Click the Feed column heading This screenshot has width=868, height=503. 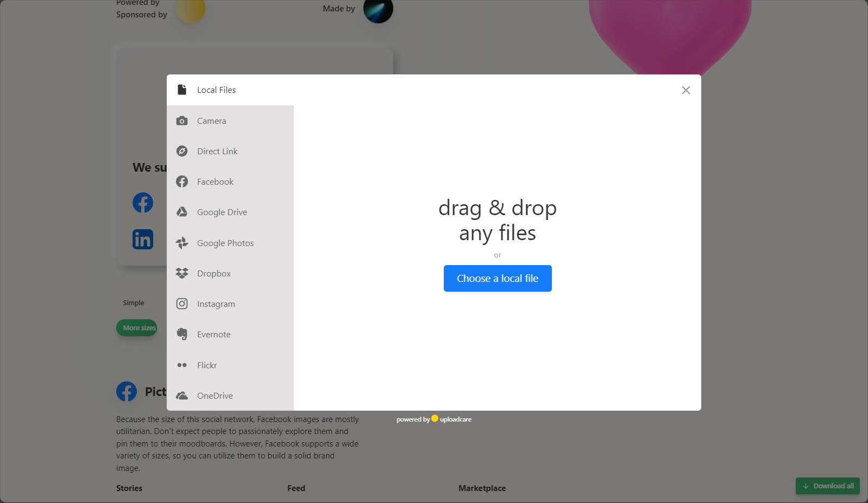tap(296, 488)
